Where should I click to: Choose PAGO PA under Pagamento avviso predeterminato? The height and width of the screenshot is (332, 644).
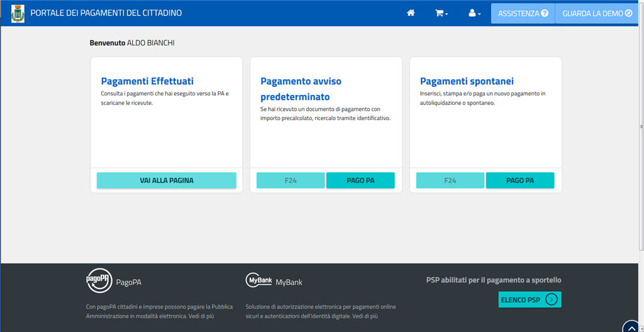[360, 180]
